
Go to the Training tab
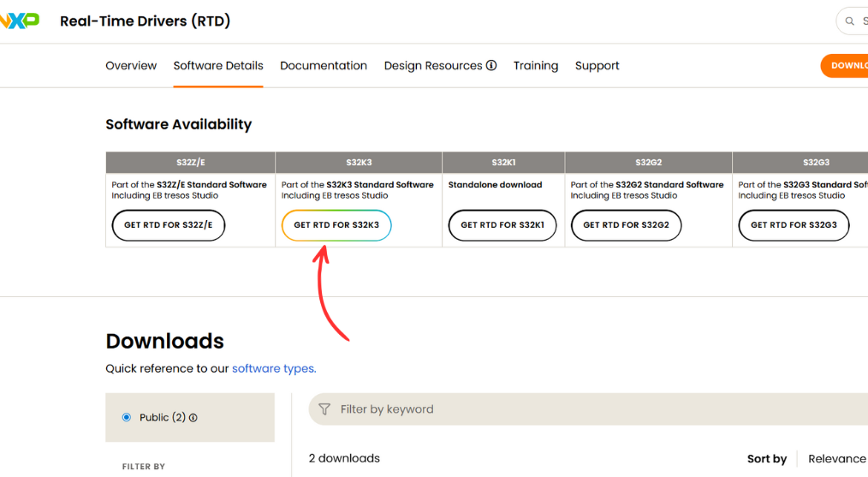(x=536, y=65)
